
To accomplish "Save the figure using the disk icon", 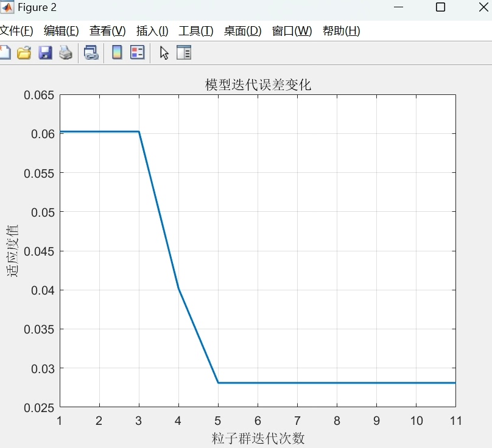I will coord(44,52).
